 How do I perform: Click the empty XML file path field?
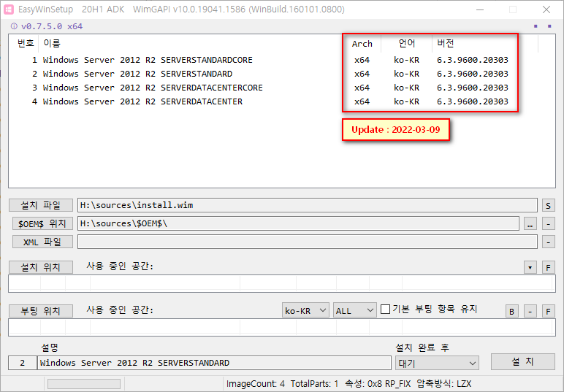[307, 242]
